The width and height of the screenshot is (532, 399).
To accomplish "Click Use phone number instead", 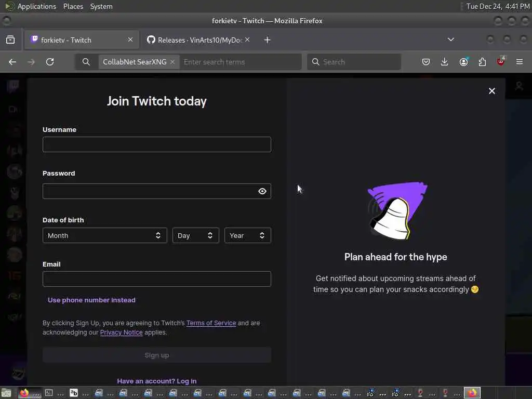I will pyautogui.click(x=91, y=300).
